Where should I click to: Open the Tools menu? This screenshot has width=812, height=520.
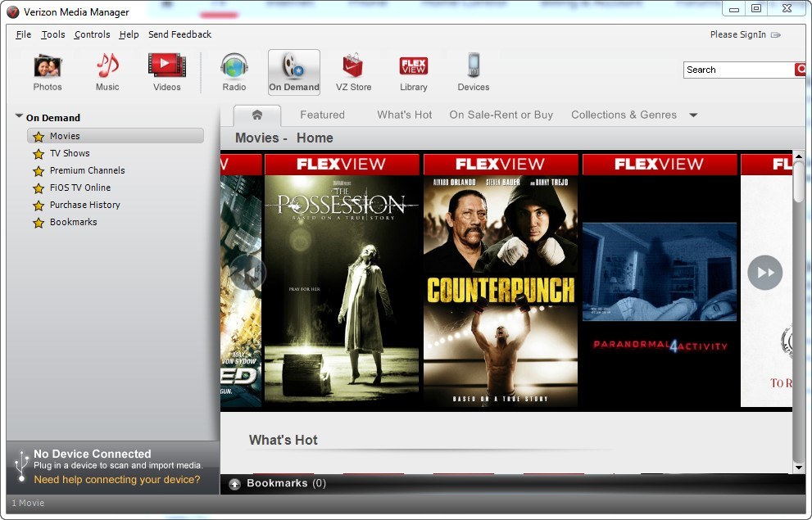(x=52, y=34)
